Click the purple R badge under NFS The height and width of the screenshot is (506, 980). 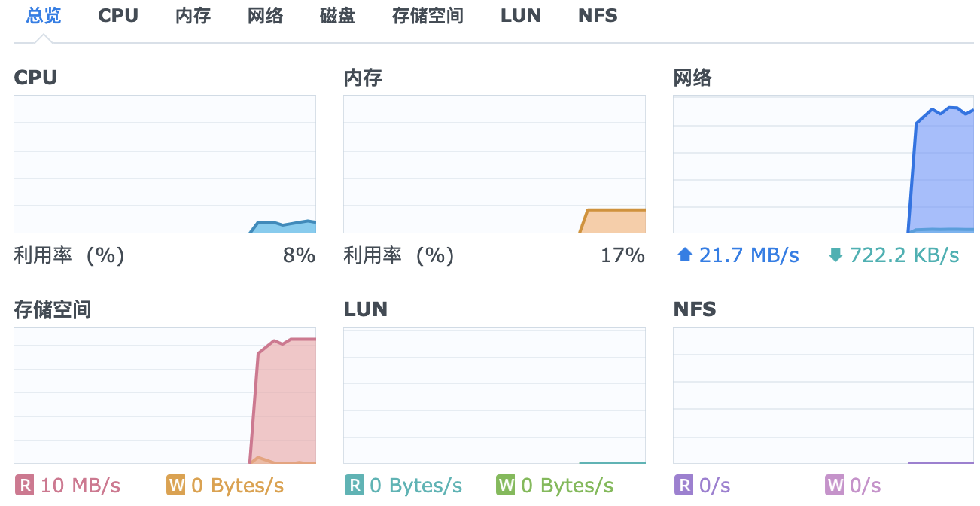[x=682, y=486]
